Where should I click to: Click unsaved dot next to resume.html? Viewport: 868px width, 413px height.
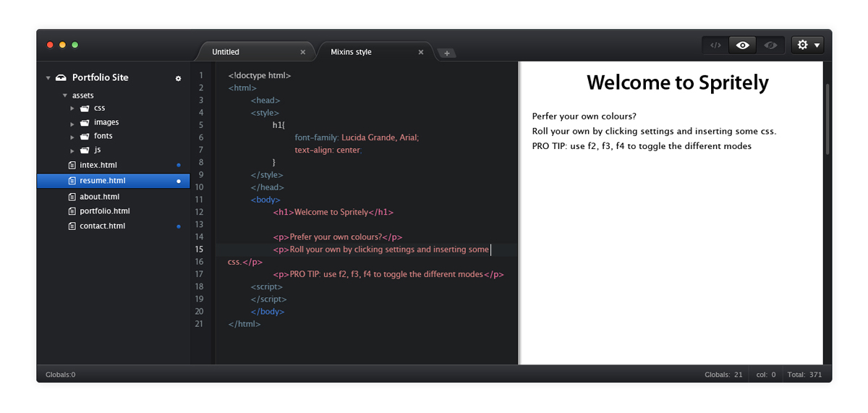click(x=179, y=181)
